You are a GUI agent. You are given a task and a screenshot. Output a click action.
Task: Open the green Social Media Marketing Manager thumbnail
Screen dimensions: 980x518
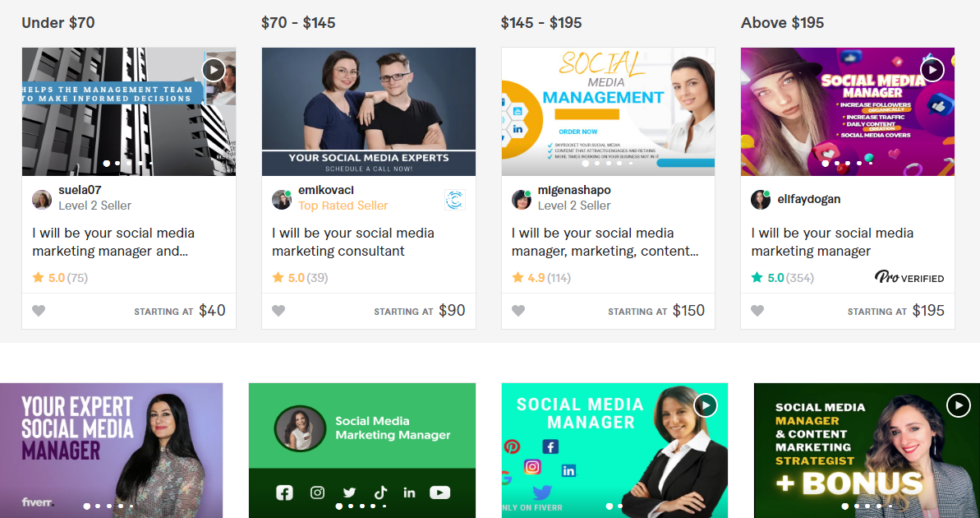coord(362,451)
